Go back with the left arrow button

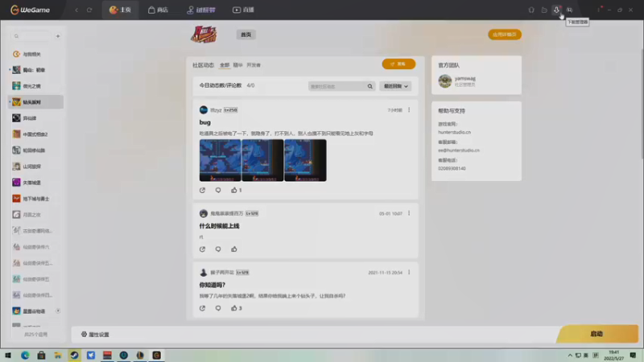click(76, 10)
